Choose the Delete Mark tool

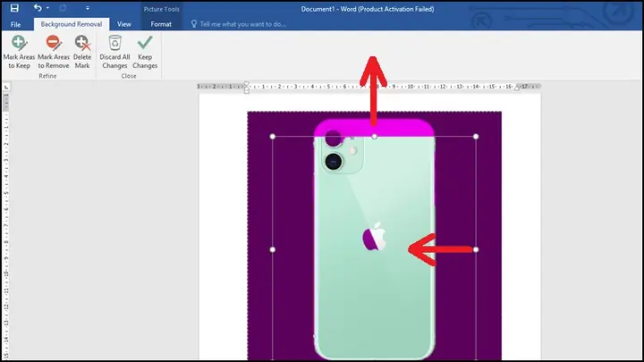[82, 52]
